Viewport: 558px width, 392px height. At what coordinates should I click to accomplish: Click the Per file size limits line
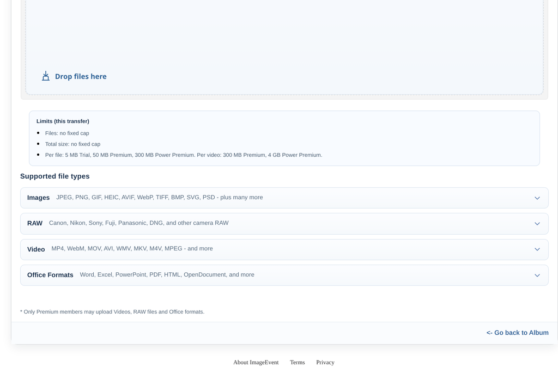pyautogui.click(x=184, y=155)
